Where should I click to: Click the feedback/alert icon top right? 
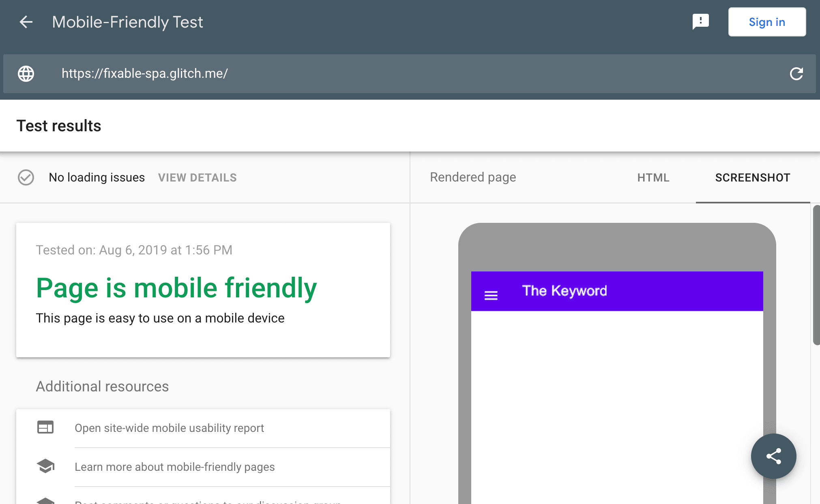[x=700, y=21]
